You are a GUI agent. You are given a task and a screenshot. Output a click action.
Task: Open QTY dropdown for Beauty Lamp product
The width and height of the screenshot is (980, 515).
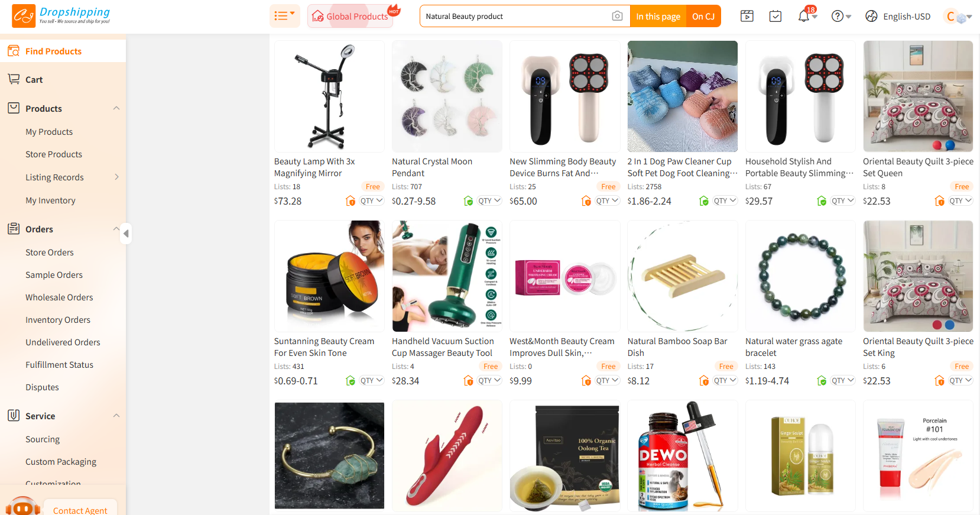(372, 201)
